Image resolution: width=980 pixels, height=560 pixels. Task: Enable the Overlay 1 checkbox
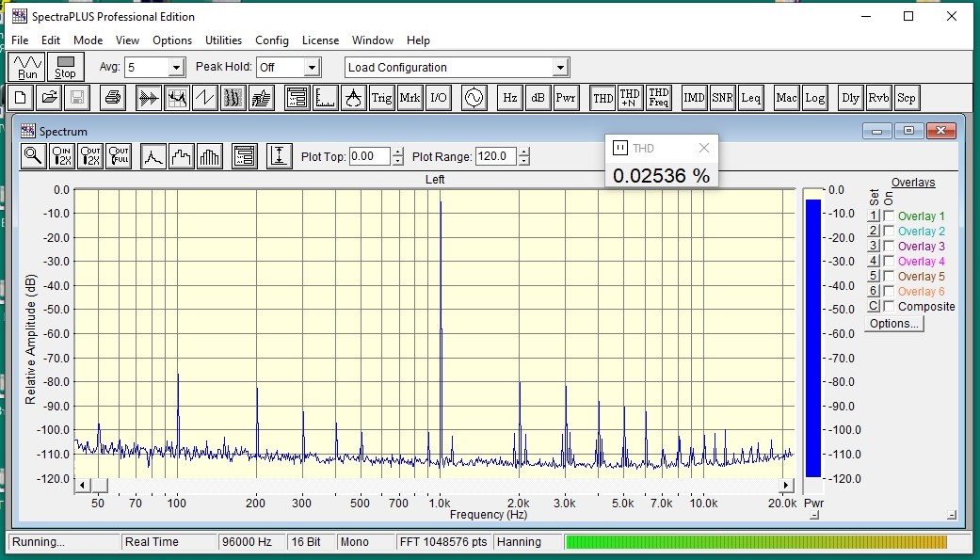(889, 216)
